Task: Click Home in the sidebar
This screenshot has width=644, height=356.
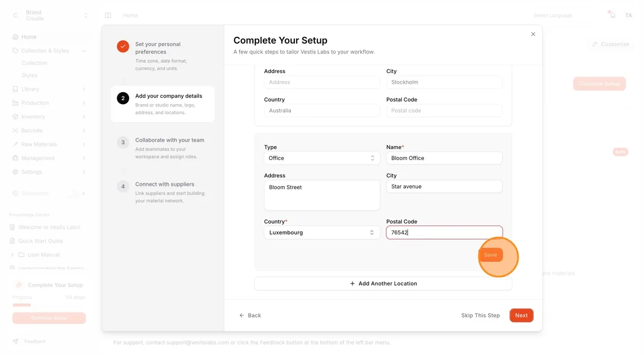Action: point(29,37)
